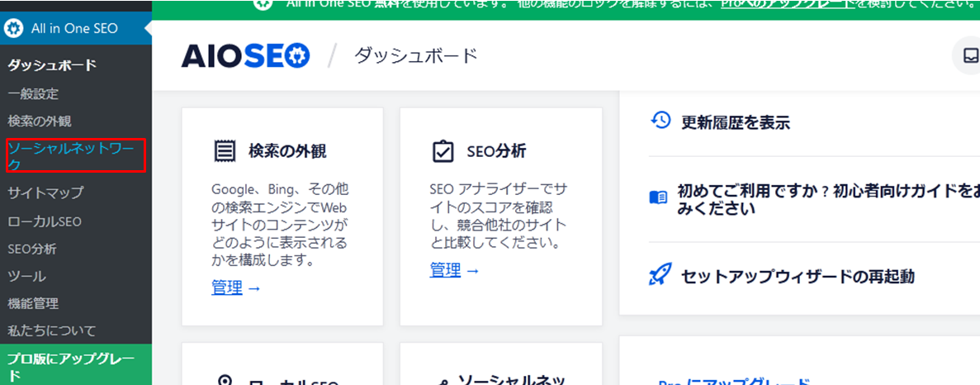Click the beginner guide book icon

pyautogui.click(x=658, y=197)
